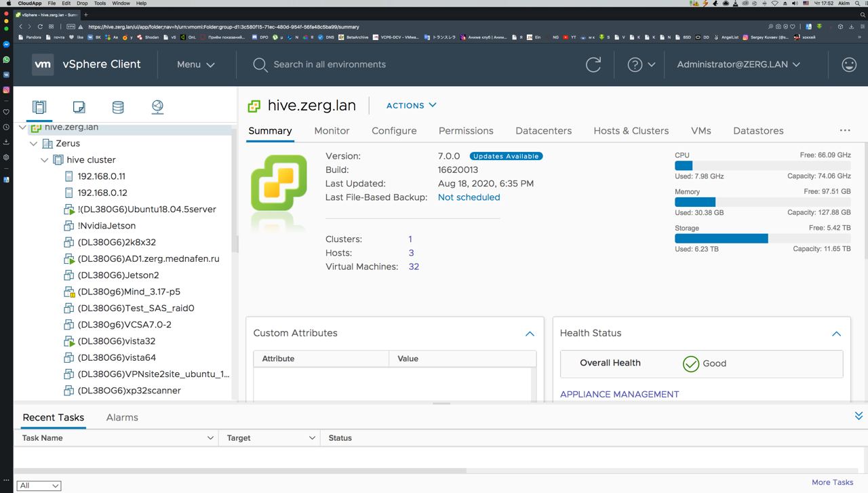Click the CPU usage bar
Image resolution: width=868 pixels, height=493 pixels.
point(762,165)
